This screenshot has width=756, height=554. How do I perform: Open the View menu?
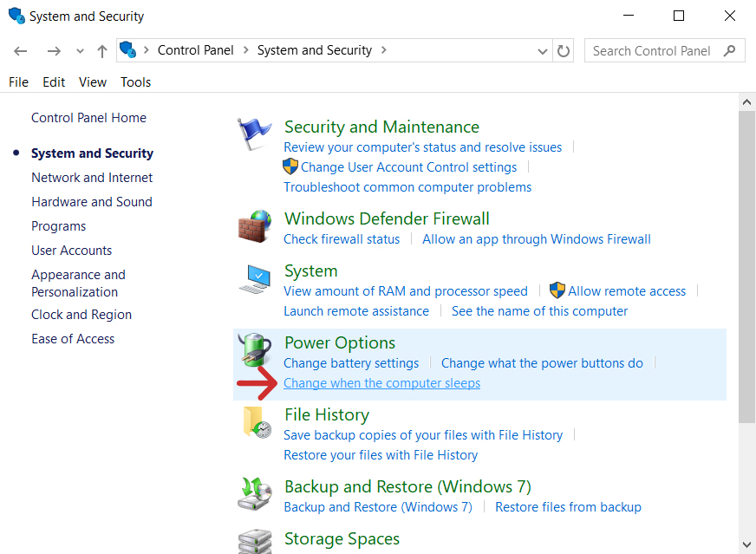92,81
